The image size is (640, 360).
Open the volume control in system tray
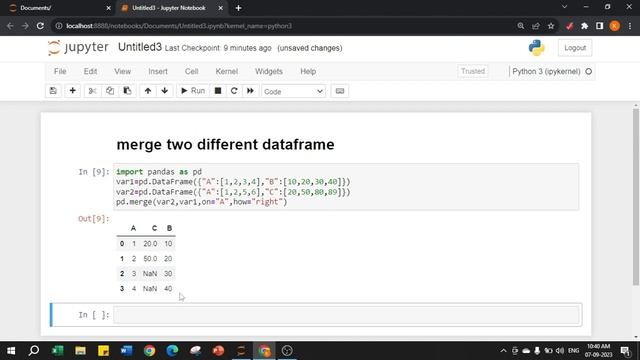pos(560,351)
